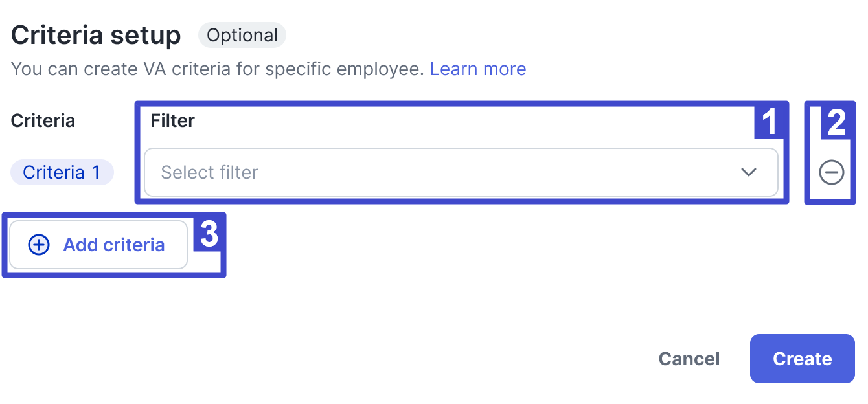Click the Criteria setup heading

click(x=96, y=35)
